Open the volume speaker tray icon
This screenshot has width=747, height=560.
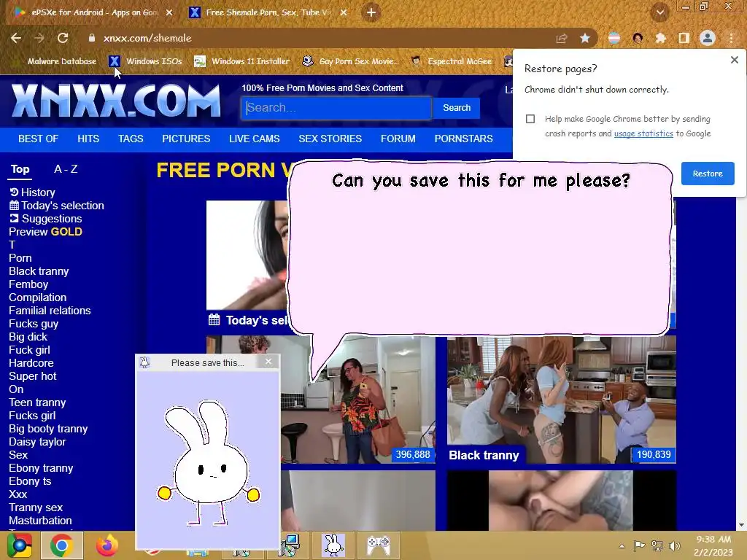[x=674, y=545]
